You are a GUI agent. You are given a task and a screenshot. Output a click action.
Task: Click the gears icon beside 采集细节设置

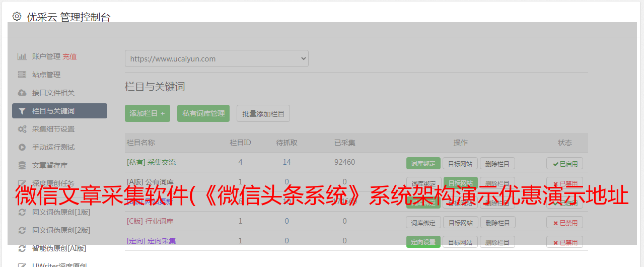click(22, 129)
